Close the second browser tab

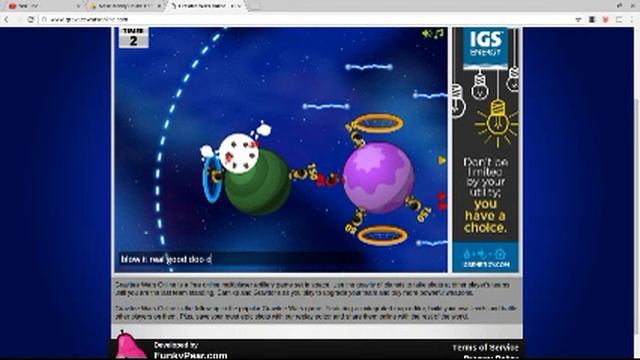tap(160, 6)
